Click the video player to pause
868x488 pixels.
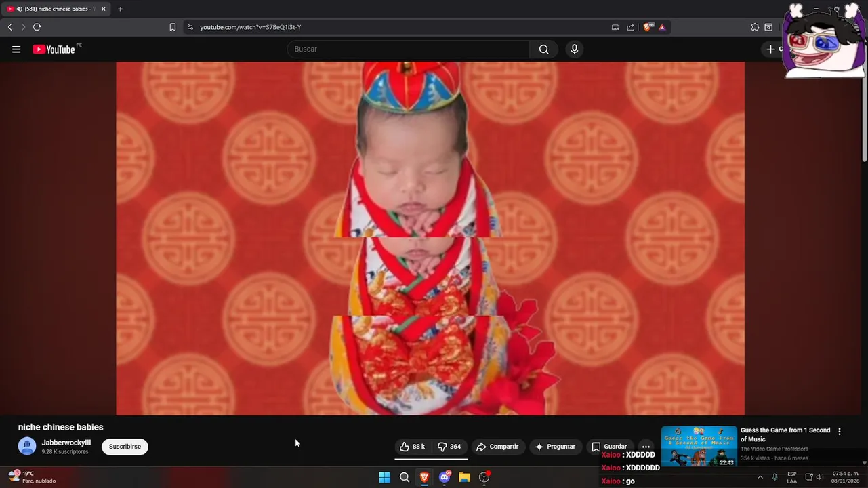point(430,238)
